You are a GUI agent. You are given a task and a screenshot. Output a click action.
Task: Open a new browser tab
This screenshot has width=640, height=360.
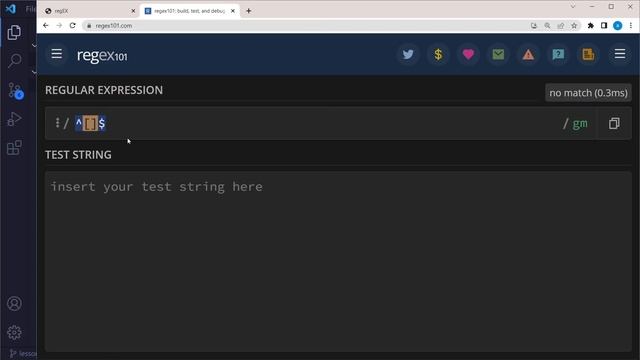point(249,11)
